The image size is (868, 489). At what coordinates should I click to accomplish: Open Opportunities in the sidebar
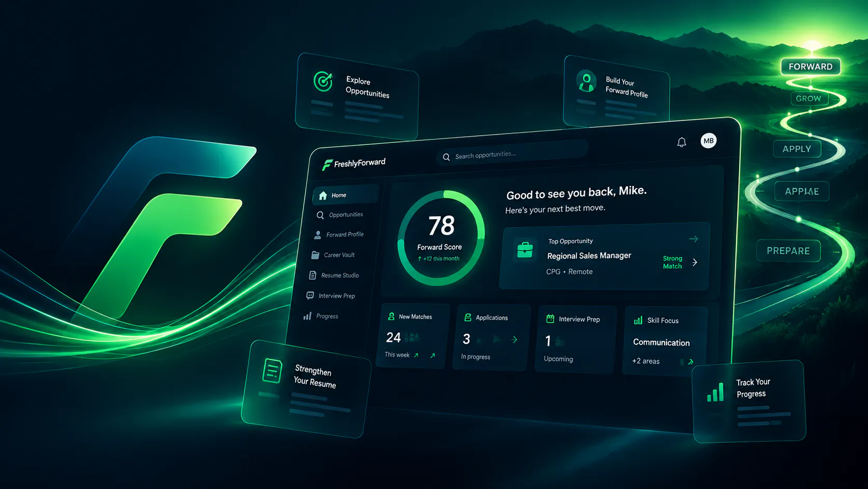pos(340,215)
